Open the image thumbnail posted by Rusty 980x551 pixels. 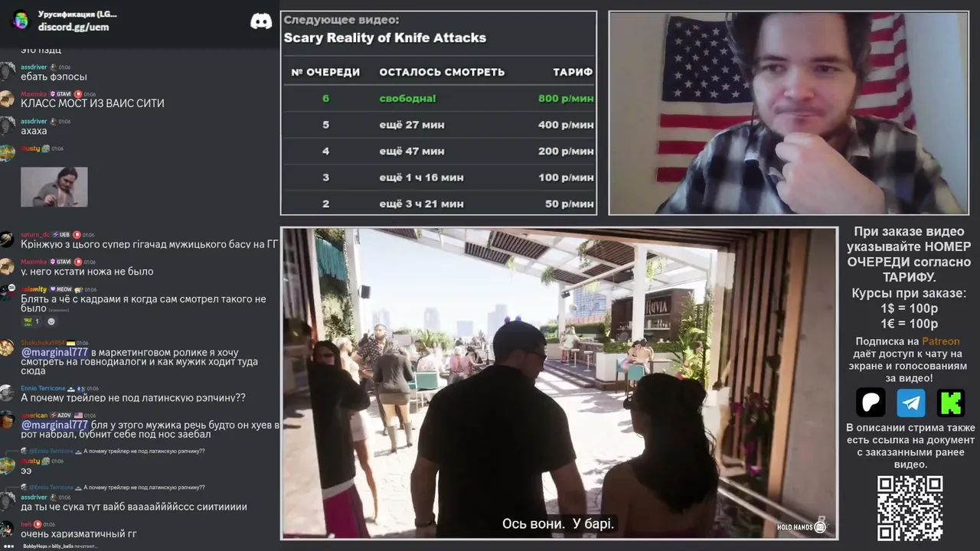(x=54, y=187)
